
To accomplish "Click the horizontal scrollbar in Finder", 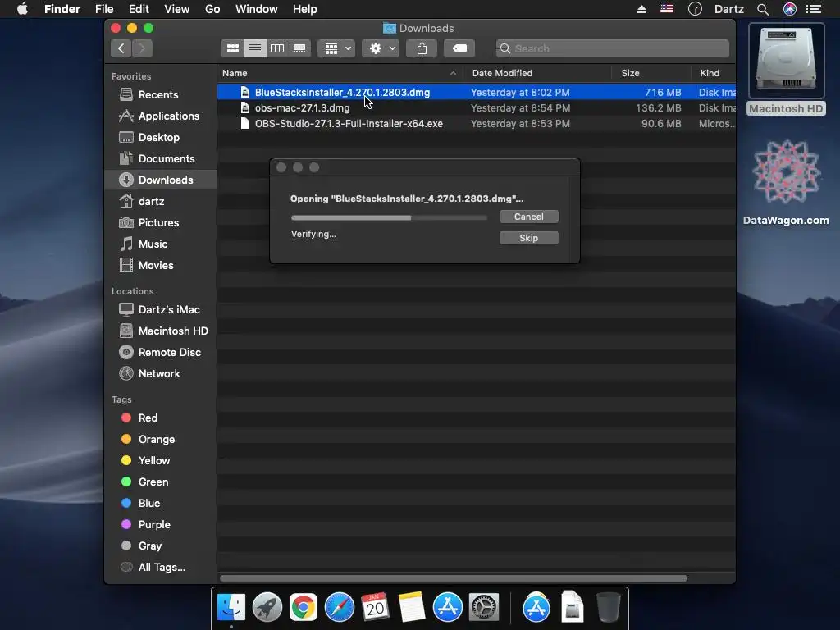I will click(453, 578).
